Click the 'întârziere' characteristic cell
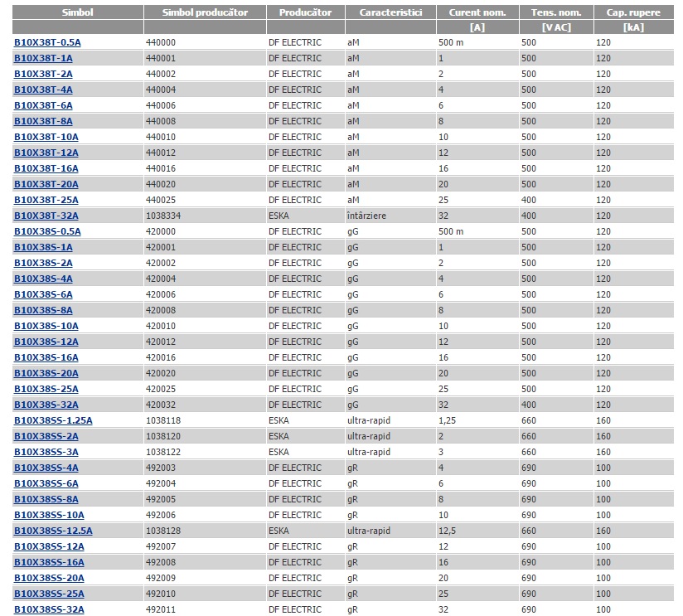This screenshot has width=683, height=616. coord(366,216)
